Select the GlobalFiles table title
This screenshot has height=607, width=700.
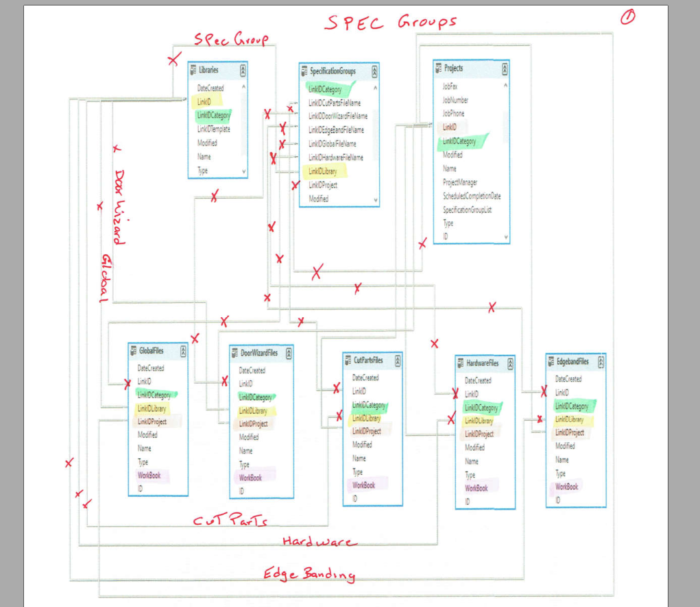[x=151, y=351]
